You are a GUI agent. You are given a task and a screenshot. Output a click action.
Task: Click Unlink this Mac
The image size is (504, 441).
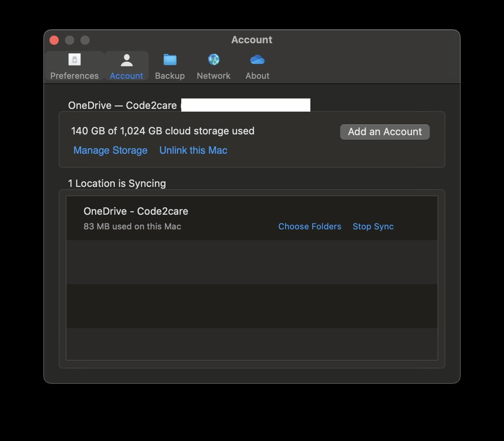(193, 150)
